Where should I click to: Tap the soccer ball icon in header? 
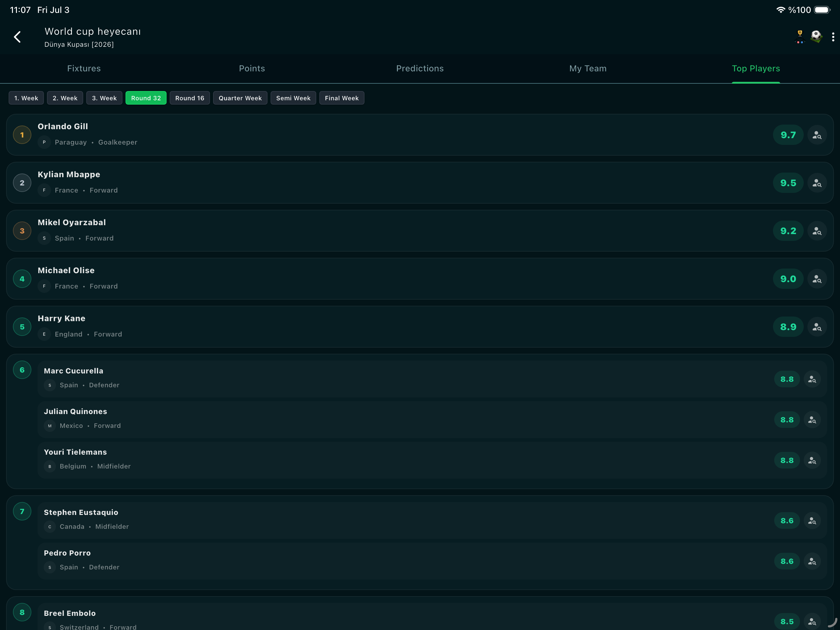[x=816, y=37]
